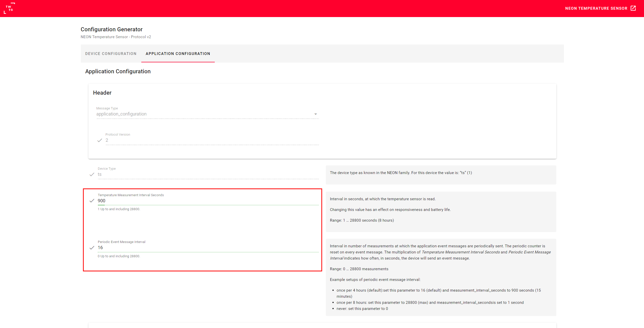
Task: Click checkmark icon next to Protocol Version
Action: click(x=100, y=140)
